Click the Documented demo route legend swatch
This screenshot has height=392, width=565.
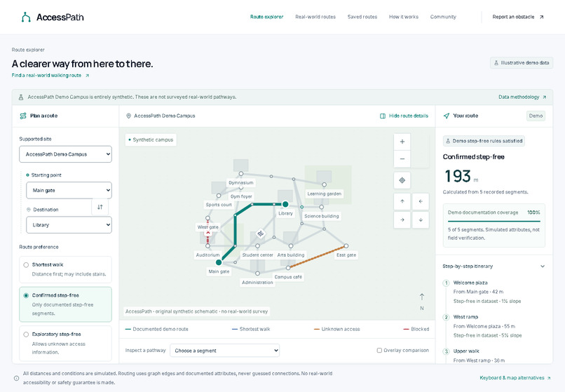[x=128, y=330]
